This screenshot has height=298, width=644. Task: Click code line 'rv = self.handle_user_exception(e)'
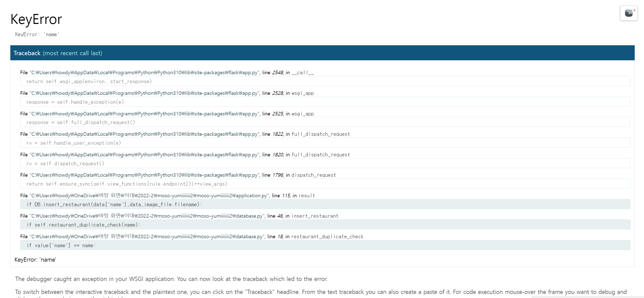coord(74,143)
